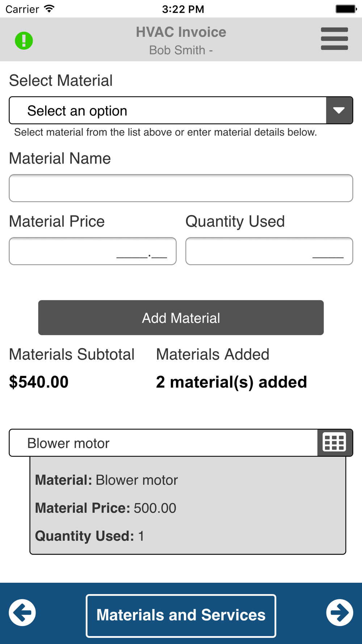Tap the Blower motor details panel

coord(188,507)
